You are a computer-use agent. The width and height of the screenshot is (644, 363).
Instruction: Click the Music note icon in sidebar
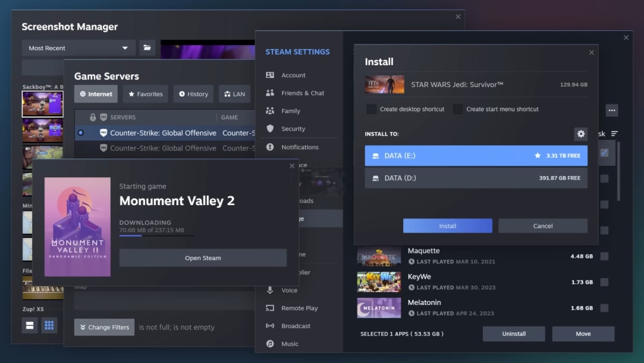(x=270, y=344)
